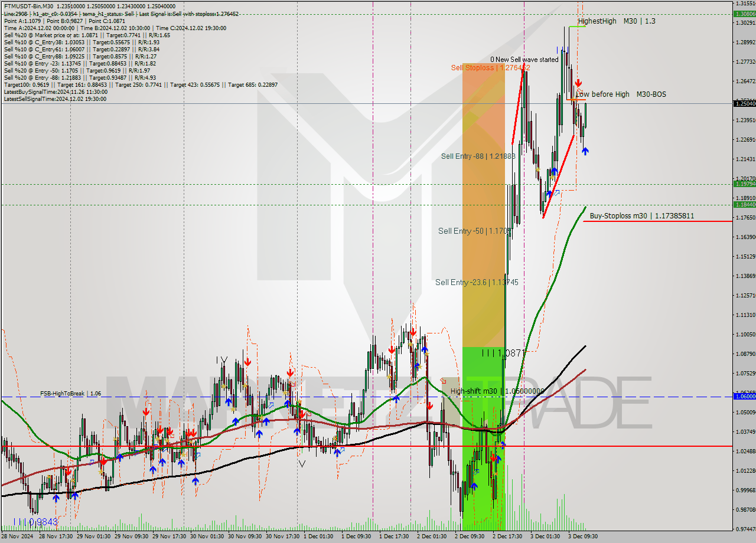Click the Sell %10 @ C_Entry61 line
Image resolution: width=756 pixels, height=543 pixels.
[x=82, y=49]
